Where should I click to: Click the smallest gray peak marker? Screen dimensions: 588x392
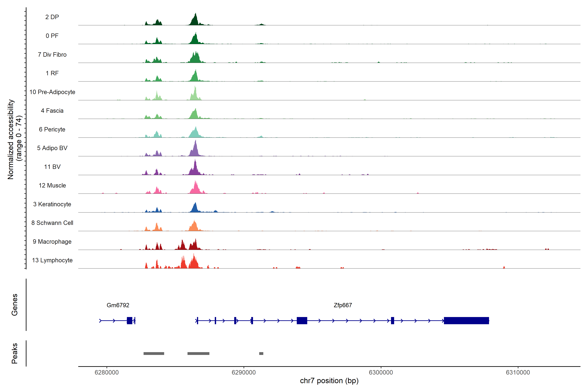[x=261, y=353]
